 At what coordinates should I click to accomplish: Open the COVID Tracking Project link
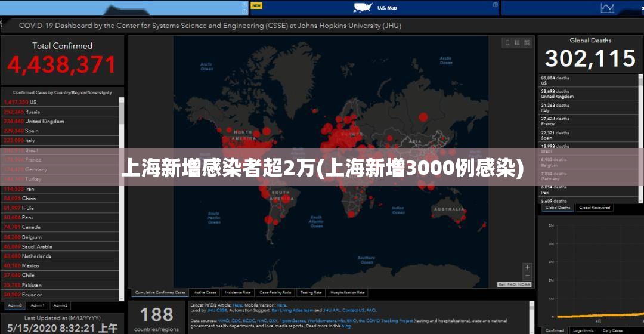coord(386,321)
